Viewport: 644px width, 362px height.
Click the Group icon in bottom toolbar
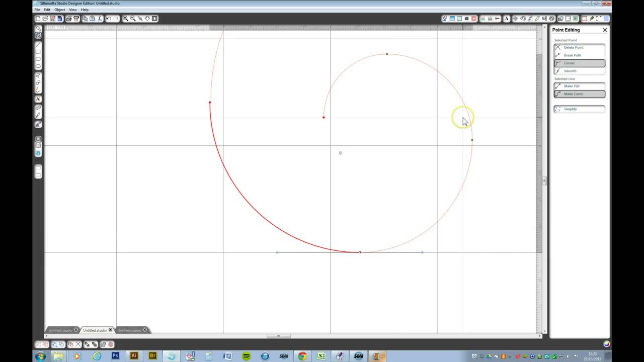(x=38, y=344)
